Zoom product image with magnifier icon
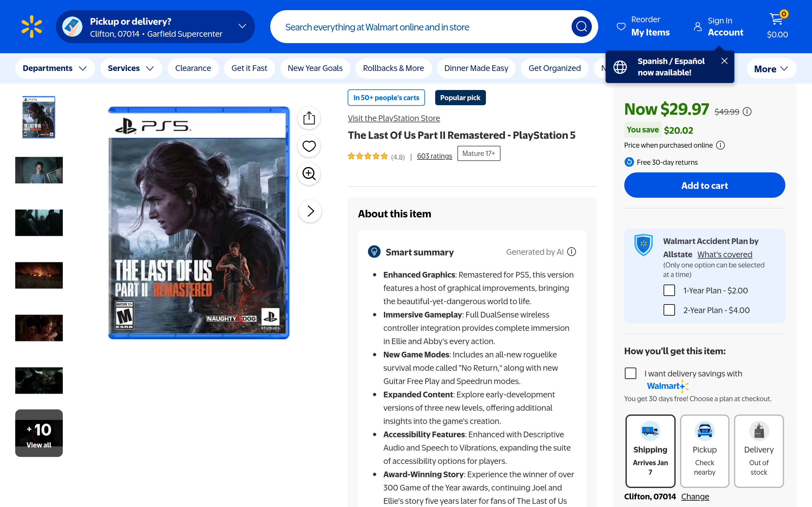The width and height of the screenshot is (812, 507). pyautogui.click(x=309, y=174)
